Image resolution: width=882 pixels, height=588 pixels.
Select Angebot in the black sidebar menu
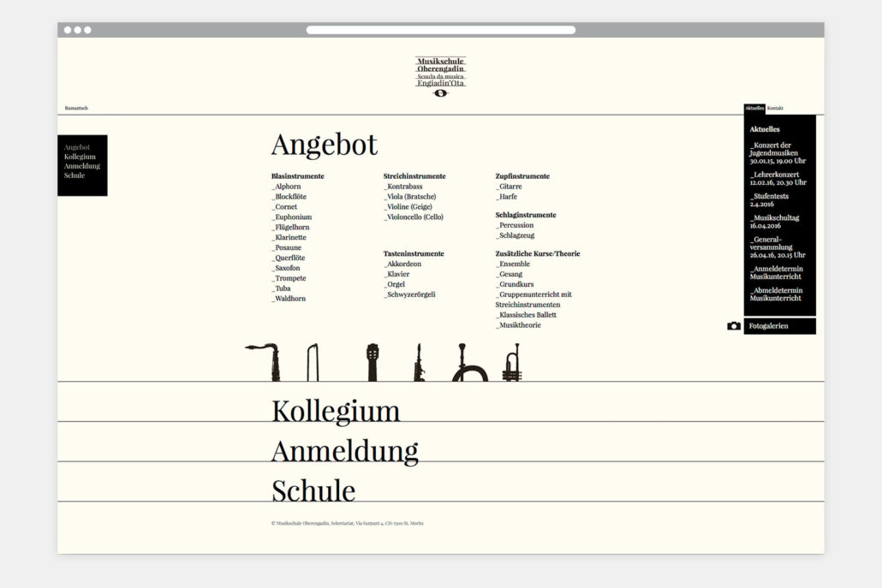[76, 147]
